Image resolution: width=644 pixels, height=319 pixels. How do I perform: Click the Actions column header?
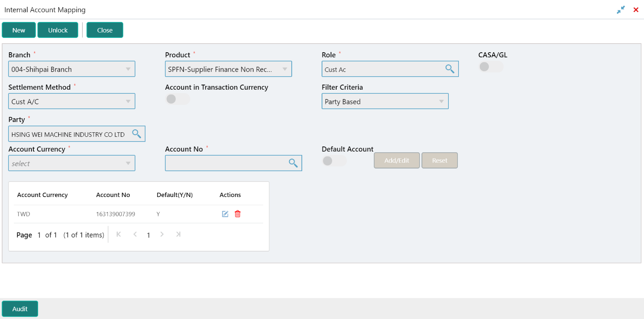pos(230,195)
